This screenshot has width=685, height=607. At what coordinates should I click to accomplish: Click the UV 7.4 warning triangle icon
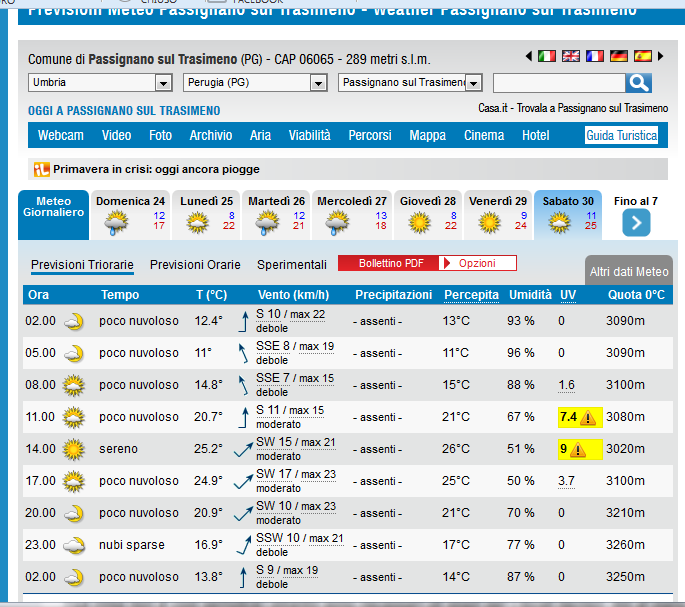[588, 418]
